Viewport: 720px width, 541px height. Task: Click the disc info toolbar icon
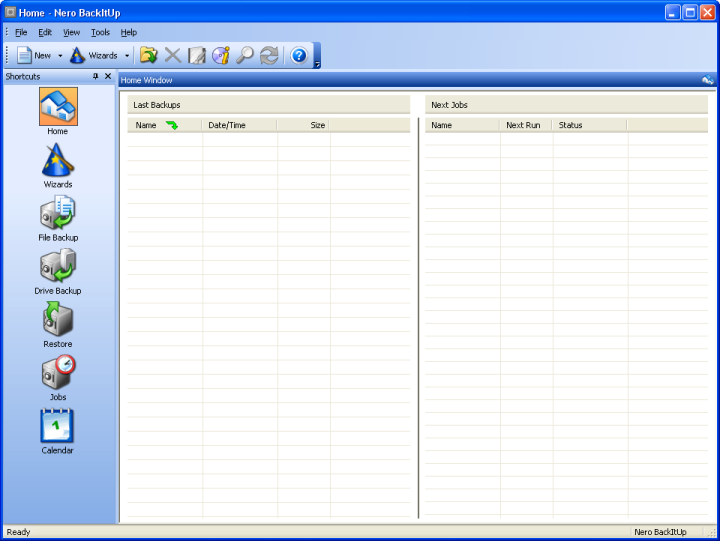pos(221,56)
